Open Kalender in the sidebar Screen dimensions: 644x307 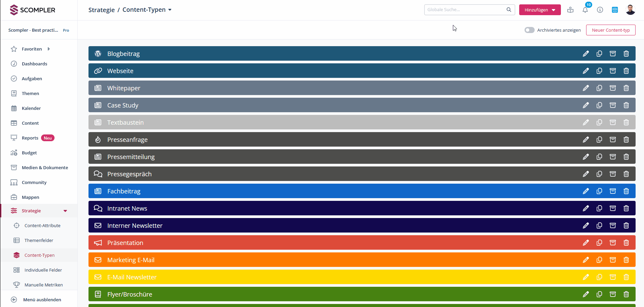(x=31, y=108)
